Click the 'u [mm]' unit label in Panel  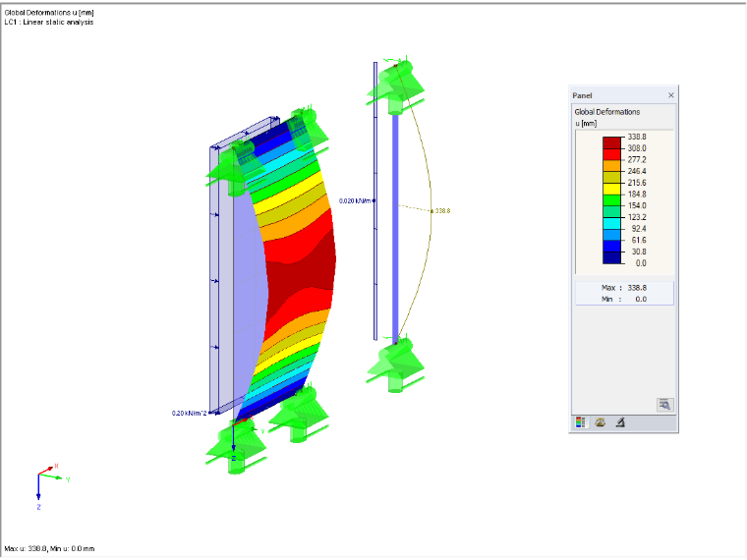[586, 124]
